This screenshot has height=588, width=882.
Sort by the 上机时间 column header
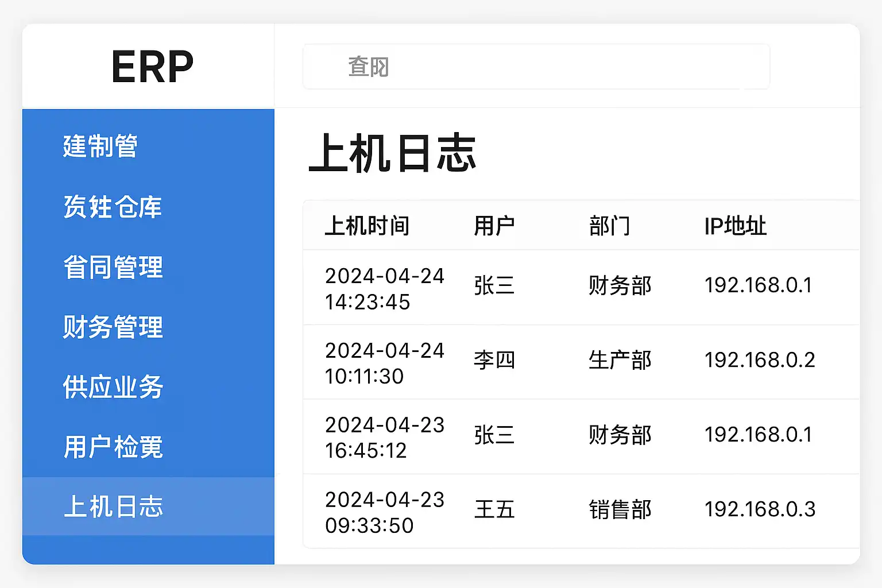pos(367,226)
